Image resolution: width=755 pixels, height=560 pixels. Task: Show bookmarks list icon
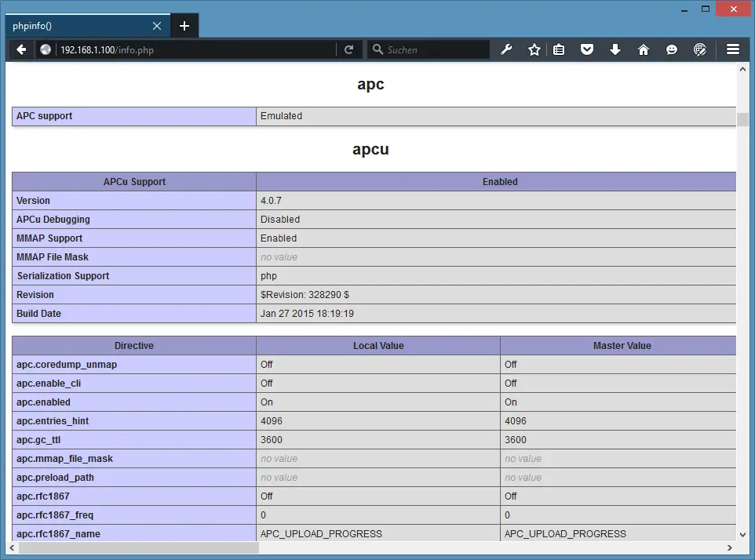coord(559,49)
